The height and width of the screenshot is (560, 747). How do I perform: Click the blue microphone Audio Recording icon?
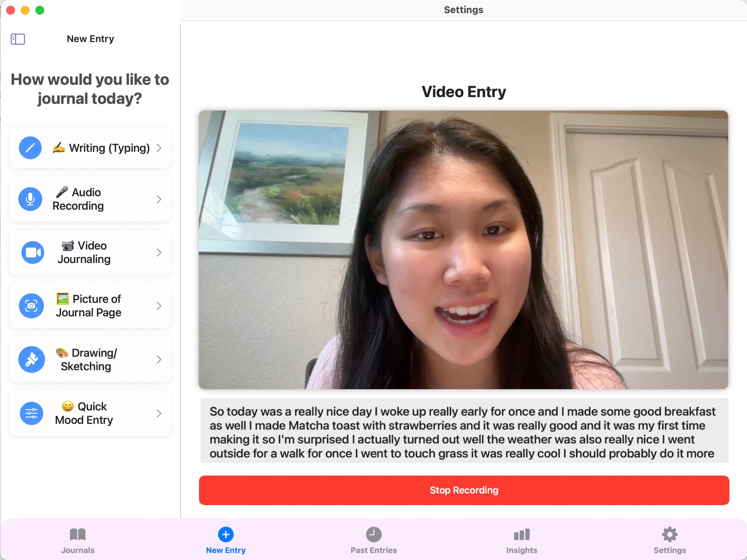(x=30, y=199)
